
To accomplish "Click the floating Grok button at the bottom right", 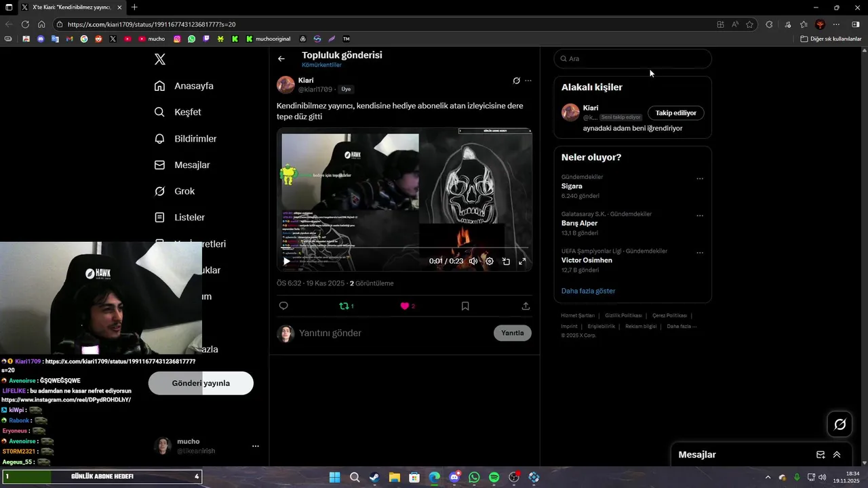I will pos(840,424).
